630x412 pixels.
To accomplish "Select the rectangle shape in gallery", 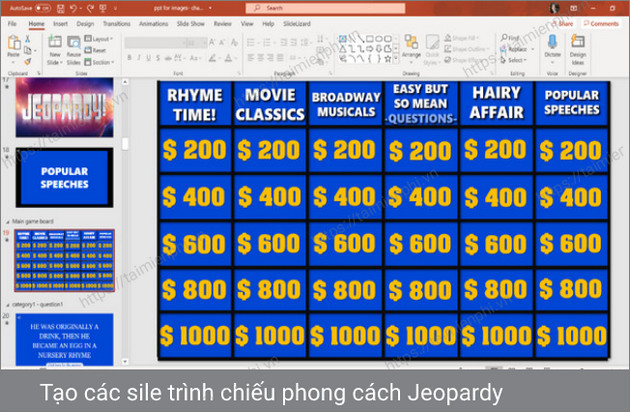I will point(370,39).
